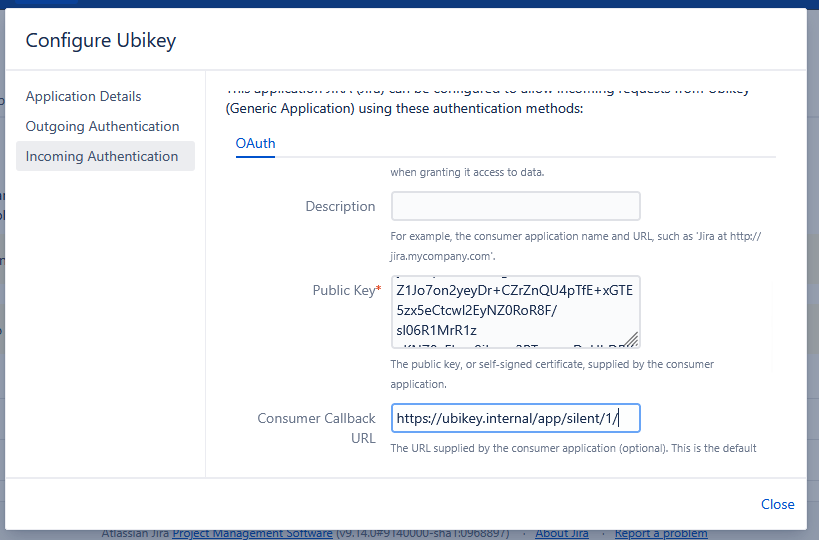Click the Public Key resize handle

click(x=631, y=340)
